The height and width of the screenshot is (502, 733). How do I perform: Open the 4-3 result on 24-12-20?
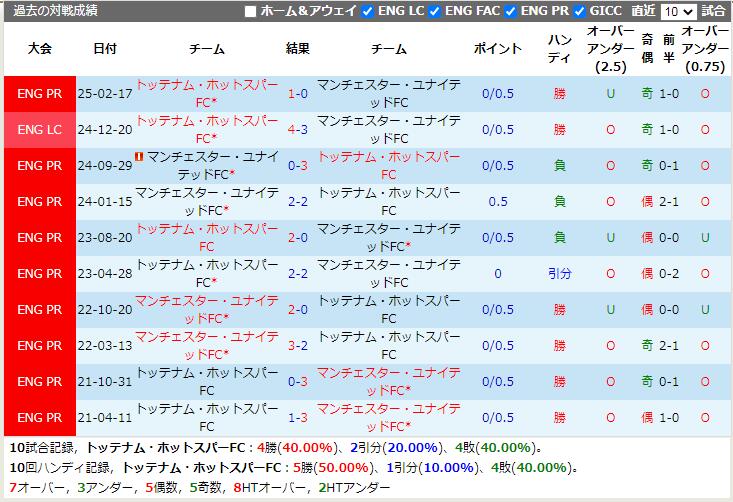tap(298, 130)
